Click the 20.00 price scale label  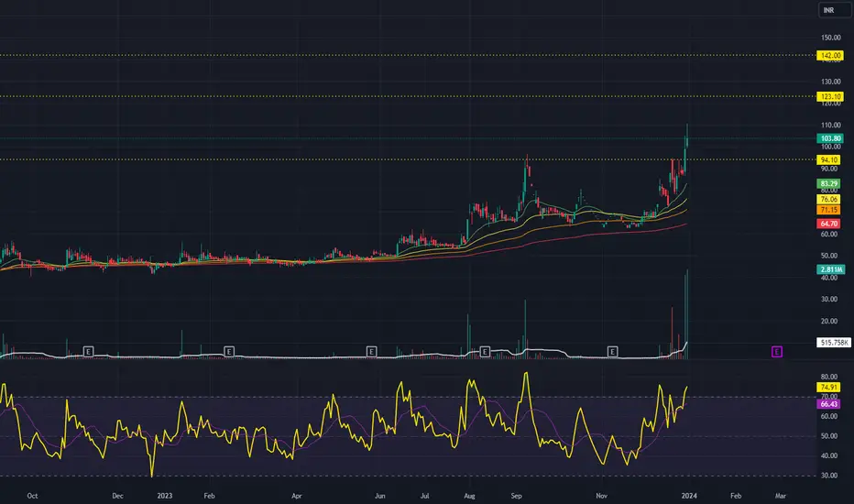tap(829, 321)
